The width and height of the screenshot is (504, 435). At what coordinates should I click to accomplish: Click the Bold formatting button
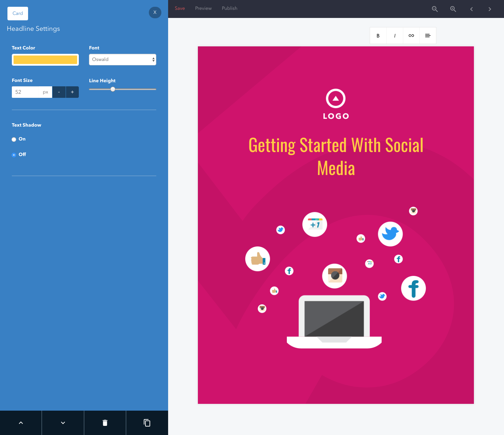tap(378, 36)
